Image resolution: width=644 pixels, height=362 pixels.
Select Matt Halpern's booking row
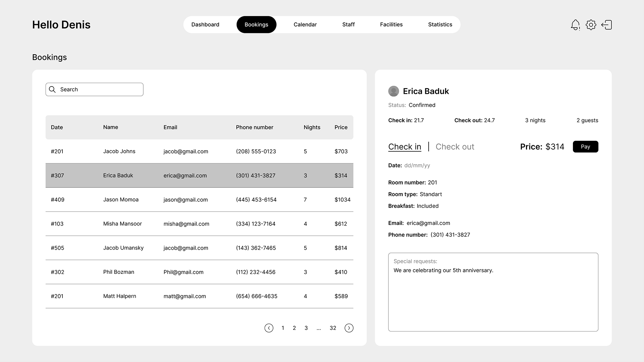(x=199, y=296)
